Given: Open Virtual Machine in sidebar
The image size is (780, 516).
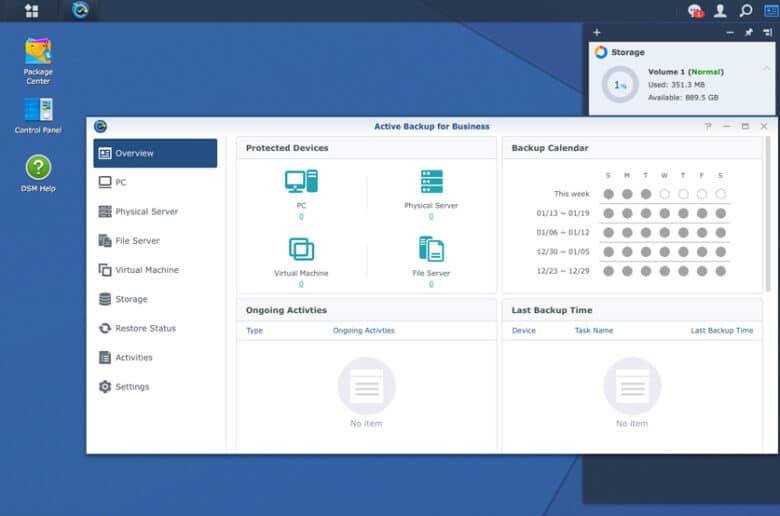Looking at the screenshot, I should coord(155,270).
